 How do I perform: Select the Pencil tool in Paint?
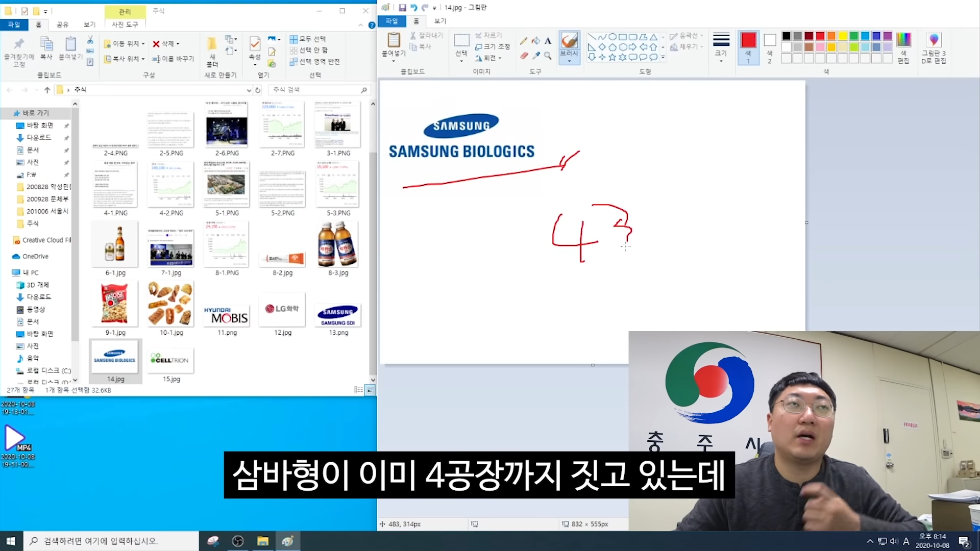524,41
